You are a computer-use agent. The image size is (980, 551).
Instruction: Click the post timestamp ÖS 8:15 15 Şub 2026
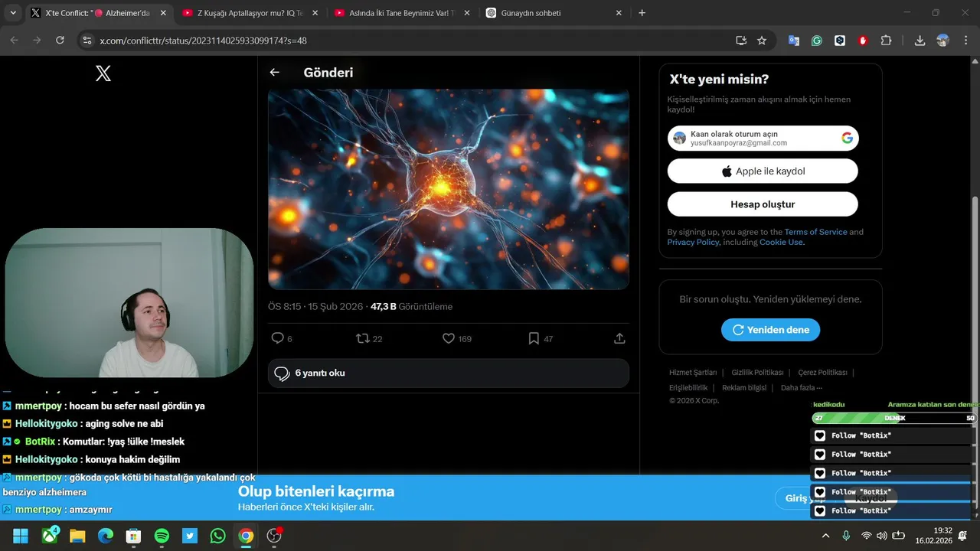tap(315, 307)
